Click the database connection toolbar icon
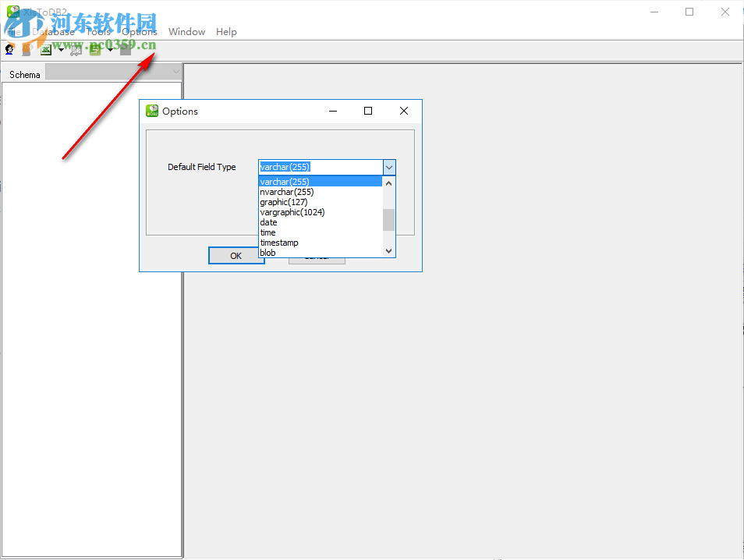744x560 pixels. coord(26,49)
